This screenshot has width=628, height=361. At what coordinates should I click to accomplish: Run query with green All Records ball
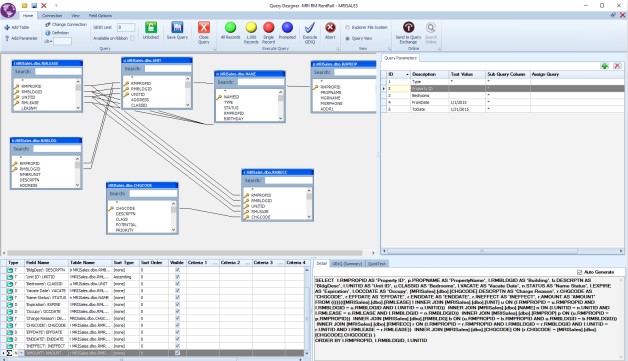[x=230, y=27]
